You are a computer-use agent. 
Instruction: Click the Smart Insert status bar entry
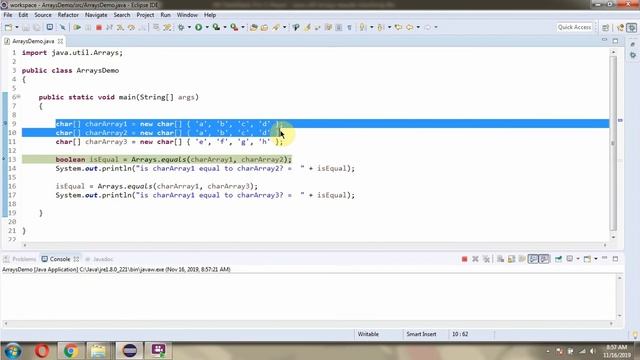coord(422,334)
